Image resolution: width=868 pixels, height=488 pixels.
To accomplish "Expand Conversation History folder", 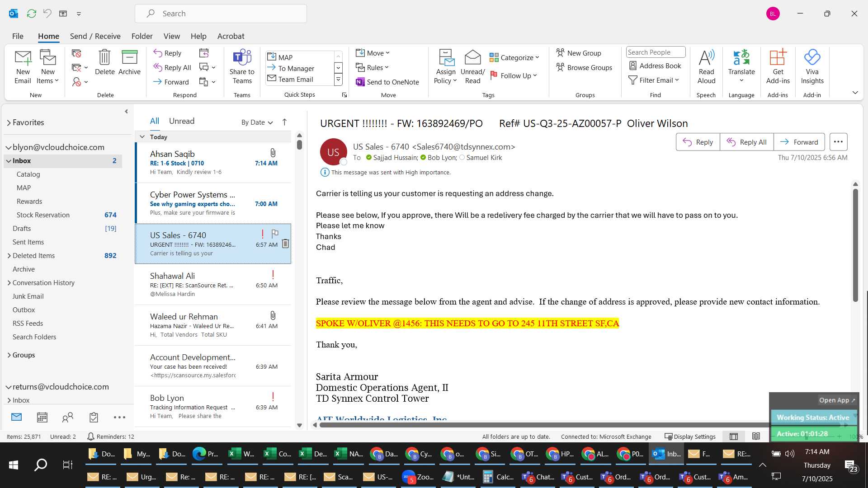I will pyautogui.click(x=9, y=283).
